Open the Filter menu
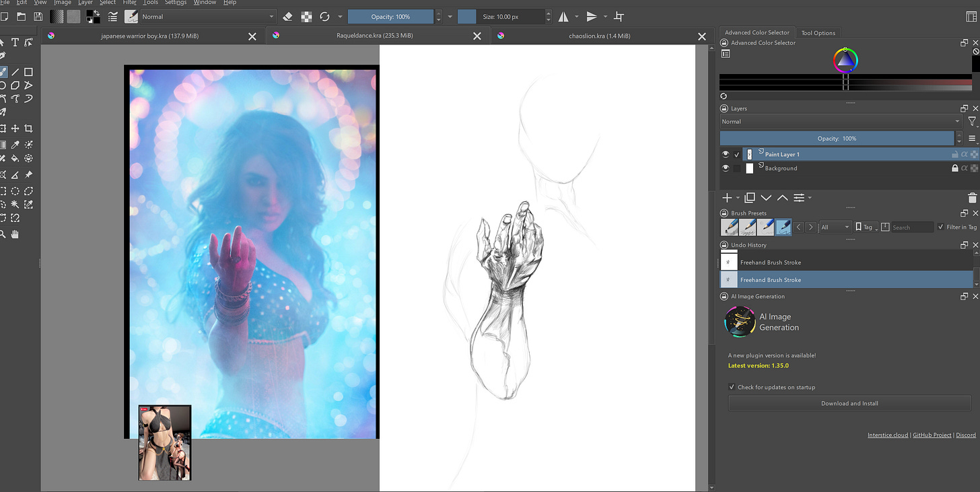Viewport: 980px width, 492px height. click(129, 3)
